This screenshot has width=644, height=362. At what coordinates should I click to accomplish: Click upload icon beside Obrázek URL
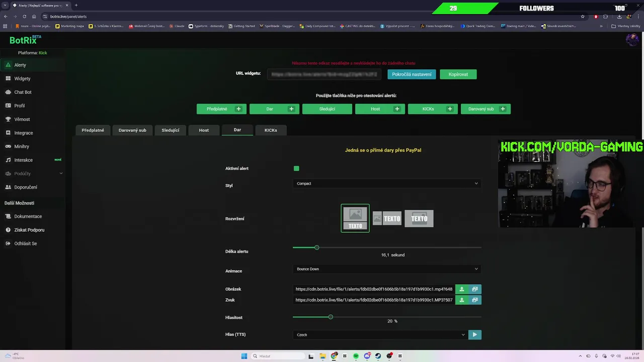[x=462, y=289]
